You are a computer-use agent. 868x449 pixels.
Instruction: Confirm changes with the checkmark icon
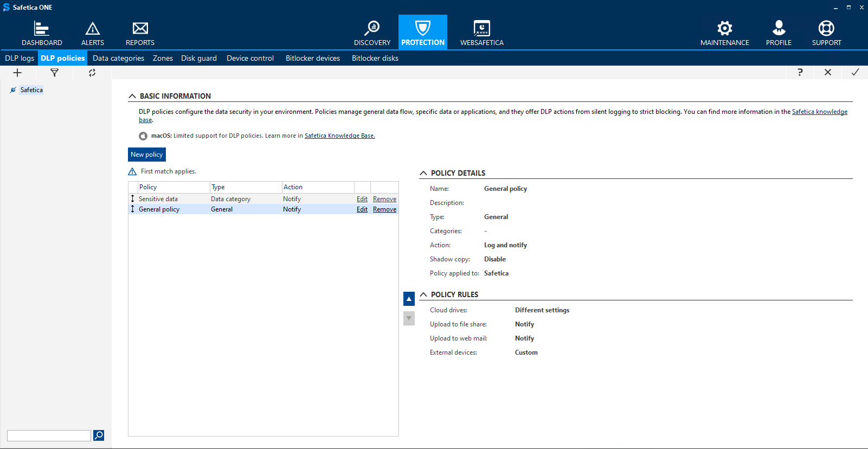point(855,72)
